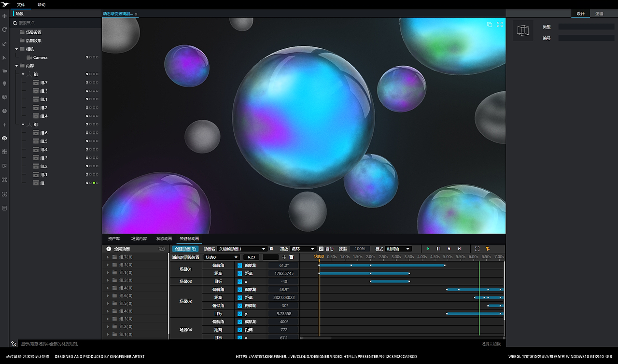Close the 动态渐变玻璃 document tab
618x364 pixels.
pyautogui.click(x=136, y=14)
